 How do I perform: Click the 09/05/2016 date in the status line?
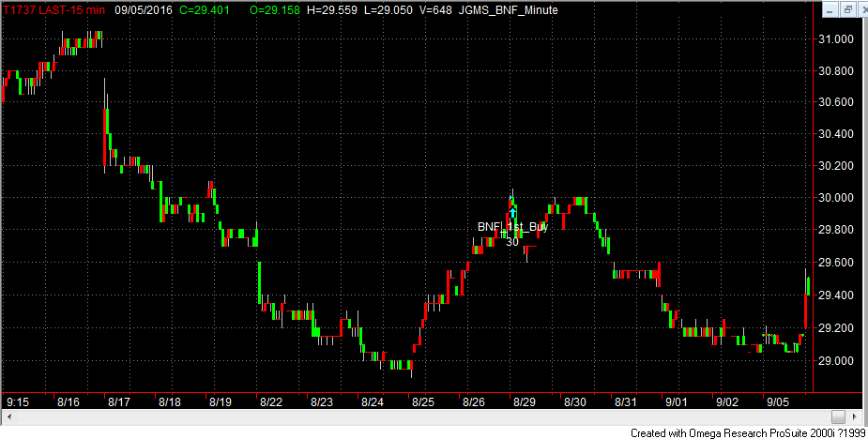(144, 10)
